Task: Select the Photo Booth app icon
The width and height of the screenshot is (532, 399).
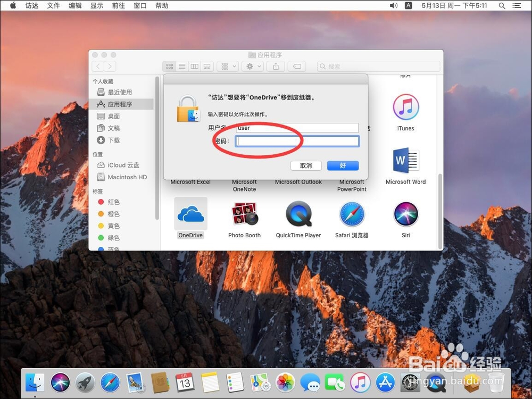Action: 244,214
